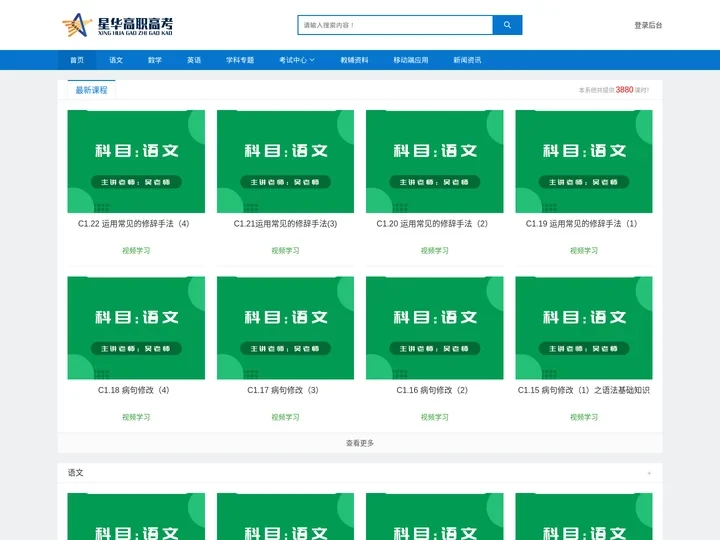This screenshot has height=540, width=720.
Task: Go to the 首页 nav item
Action: coord(77,60)
